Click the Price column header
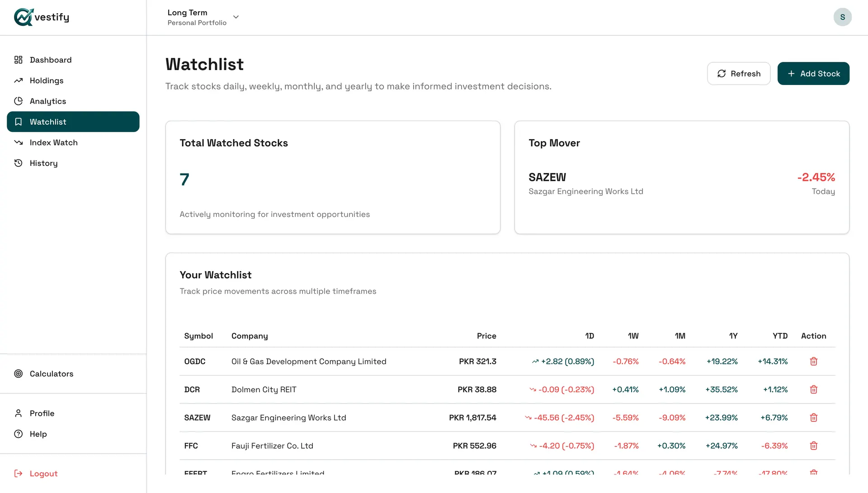The width and height of the screenshot is (868, 493). click(x=486, y=336)
